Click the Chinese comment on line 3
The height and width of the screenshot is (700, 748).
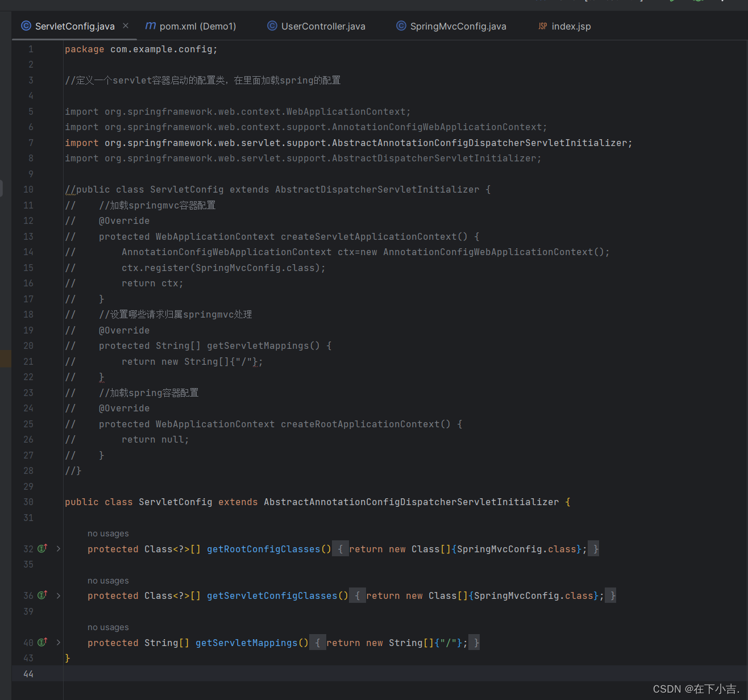pos(203,81)
